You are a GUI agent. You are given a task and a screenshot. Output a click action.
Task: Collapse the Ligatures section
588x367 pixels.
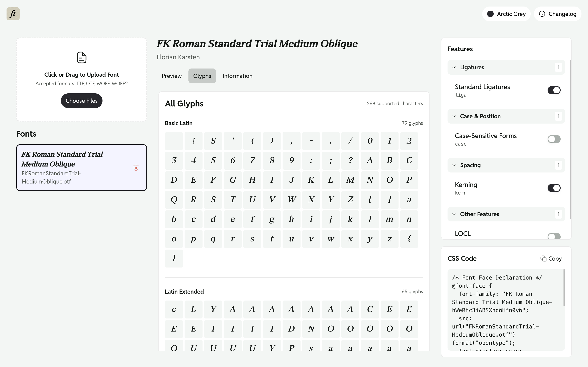coord(454,67)
